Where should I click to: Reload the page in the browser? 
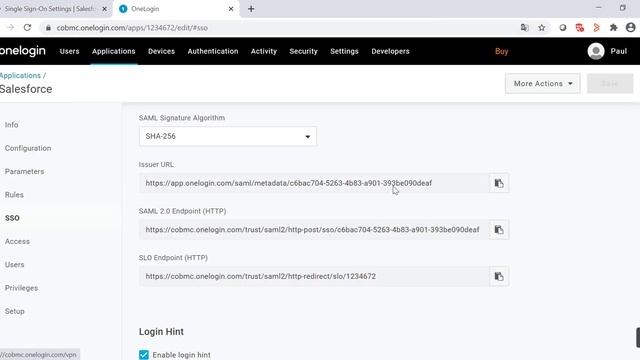tap(27, 28)
